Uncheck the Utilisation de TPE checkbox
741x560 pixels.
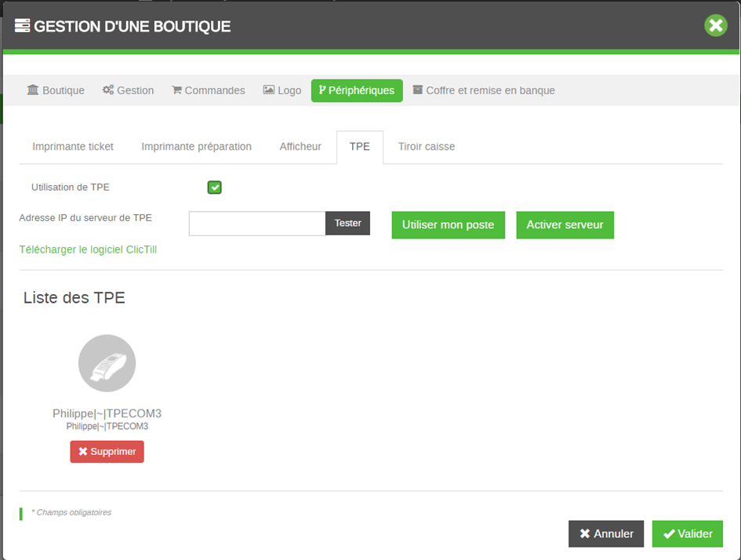pyautogui.click(x=215, y=187)
